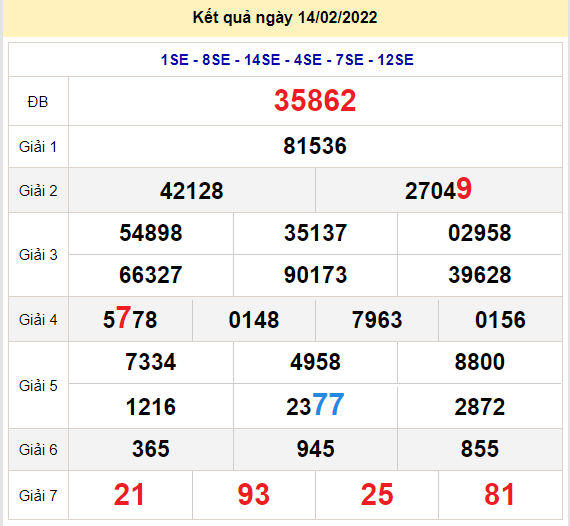Select seventh prize number 21
Image resolution: width=570 pixels, height=526 pixels.
tap(129, 495)
